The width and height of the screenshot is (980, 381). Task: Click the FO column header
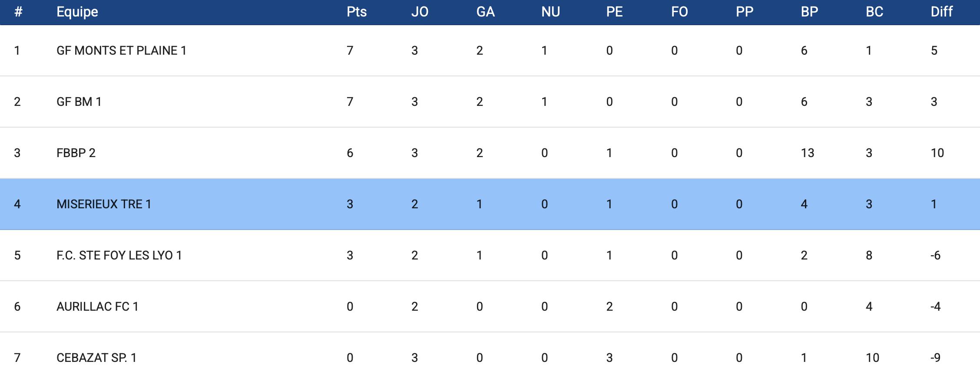click(x=679, y=12)
